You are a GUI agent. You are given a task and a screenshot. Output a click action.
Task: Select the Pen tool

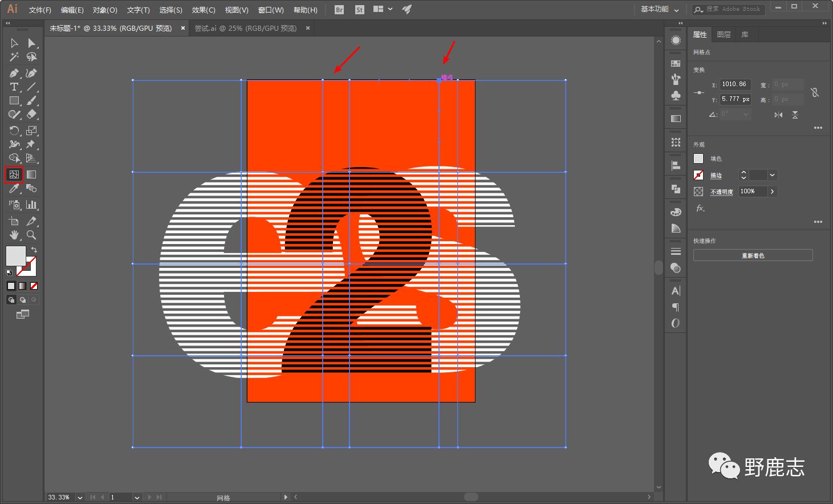point(14,73)
